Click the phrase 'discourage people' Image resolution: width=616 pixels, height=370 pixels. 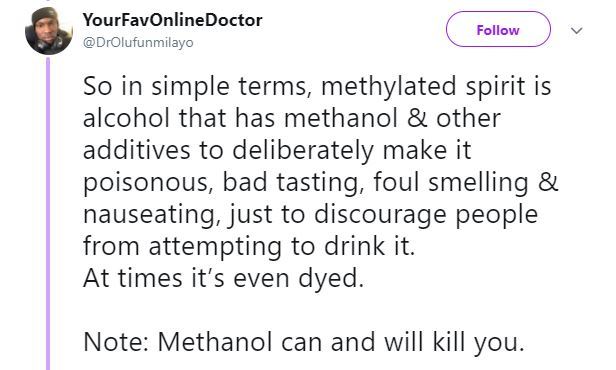(x=426, y=215)
